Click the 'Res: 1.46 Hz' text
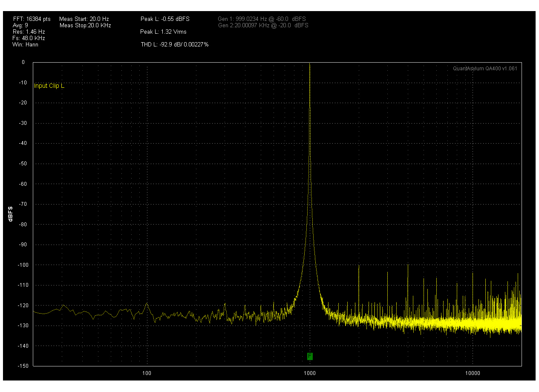 click(x=29, y=32)
